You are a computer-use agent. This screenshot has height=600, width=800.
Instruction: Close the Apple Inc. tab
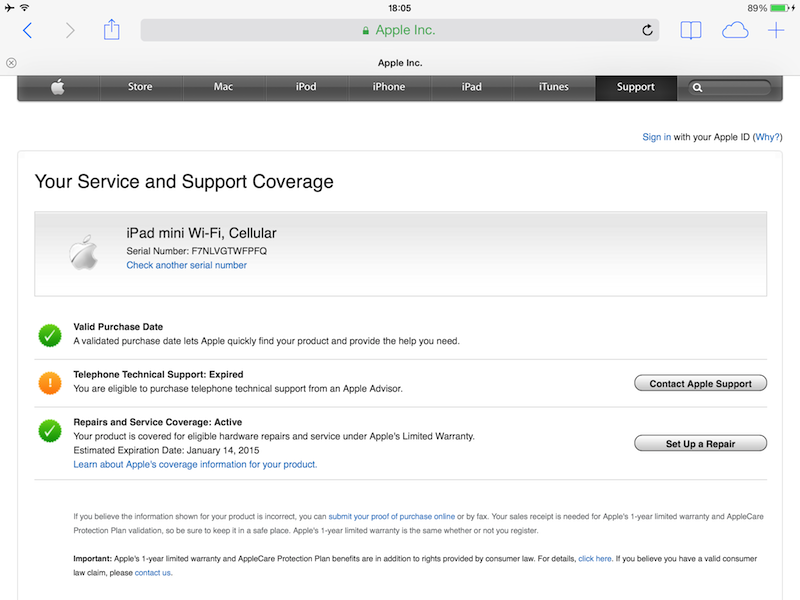point(11,63)
